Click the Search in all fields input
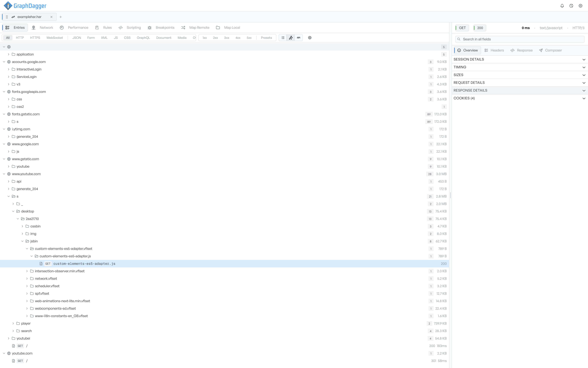 coord(520,39)
